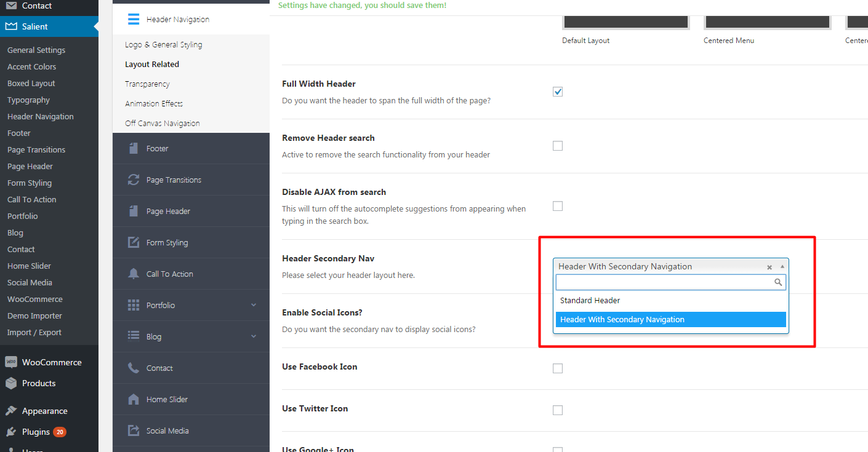Open Transparency sub-section under Header Navigation

click(147, 84)
